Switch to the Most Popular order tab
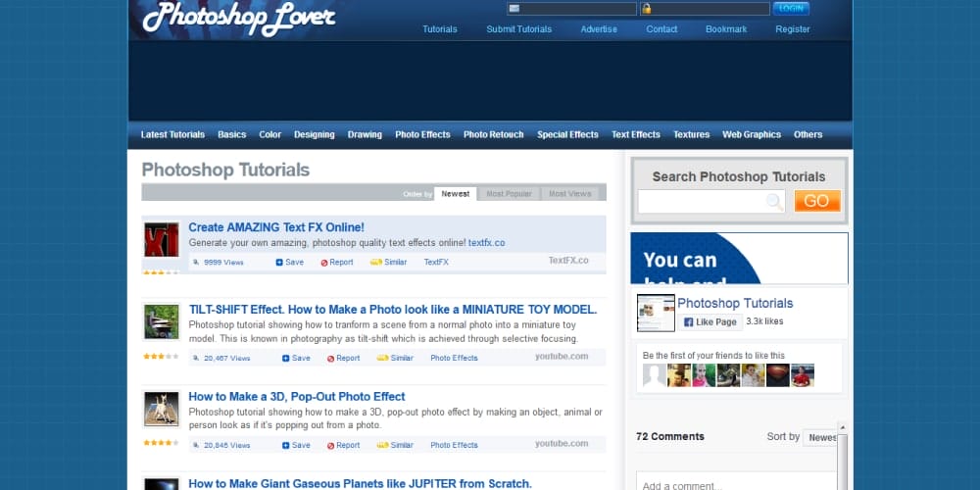The height and width of the screenshot is (490, 980). click(509, 194)
